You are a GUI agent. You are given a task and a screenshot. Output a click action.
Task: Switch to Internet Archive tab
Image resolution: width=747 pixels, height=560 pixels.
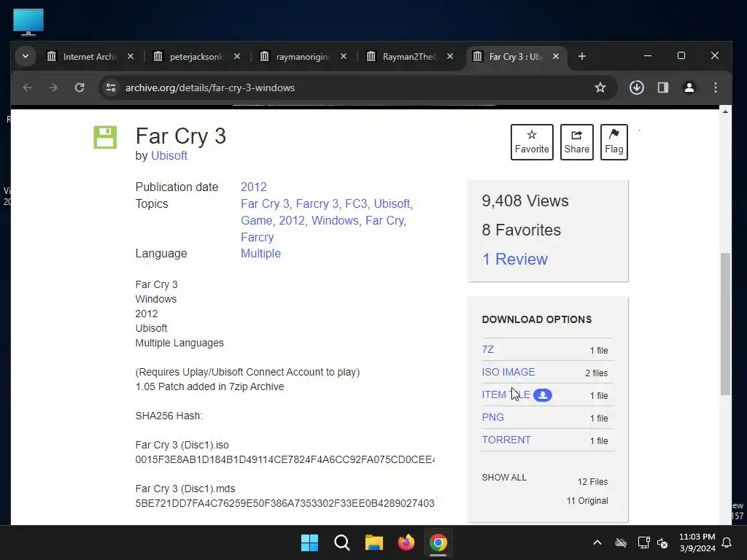point(90,57)
